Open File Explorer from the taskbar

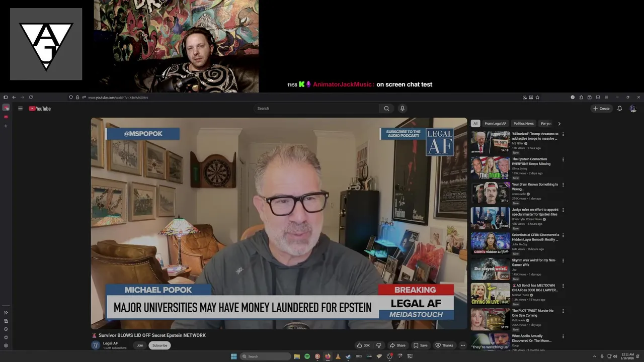297,356
